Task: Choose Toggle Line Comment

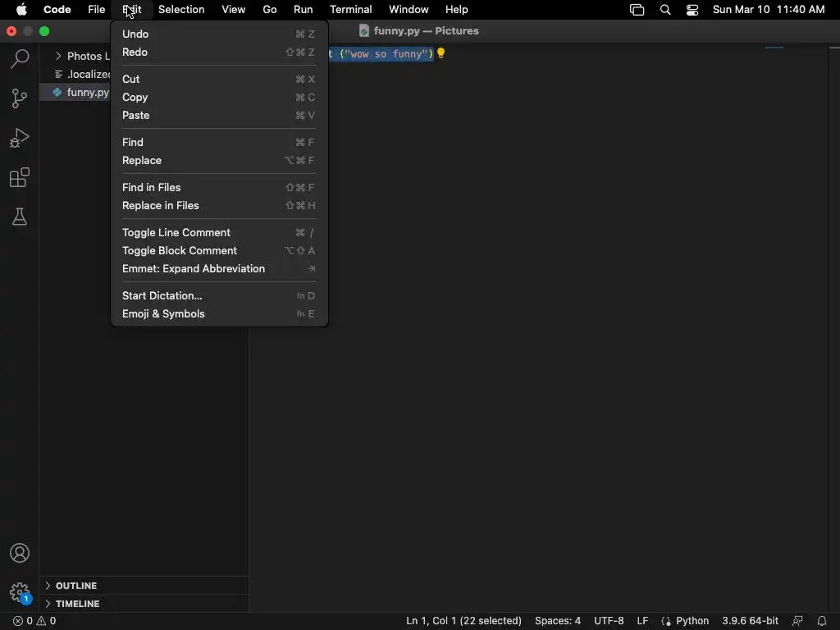Action: coord(219,232)
